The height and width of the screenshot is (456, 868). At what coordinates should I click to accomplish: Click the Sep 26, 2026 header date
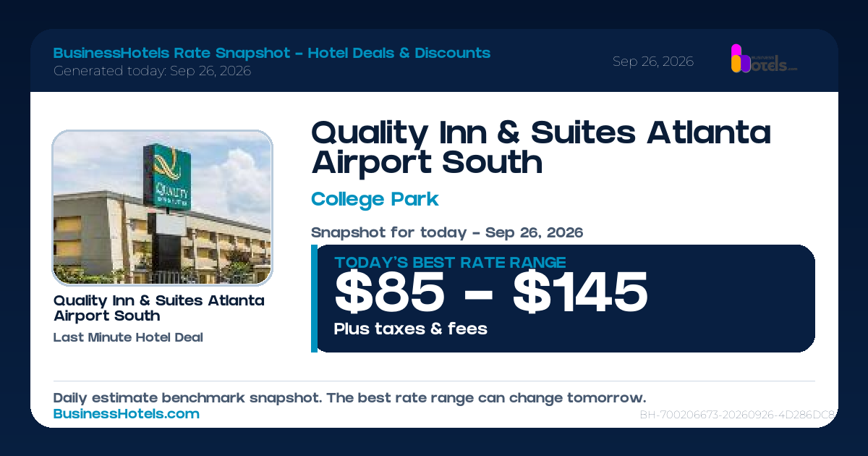(653, 62)
